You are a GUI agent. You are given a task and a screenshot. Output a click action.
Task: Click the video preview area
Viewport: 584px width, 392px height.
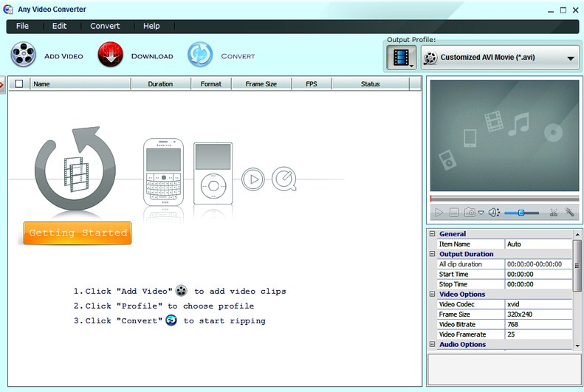click(x=504, y=136)
